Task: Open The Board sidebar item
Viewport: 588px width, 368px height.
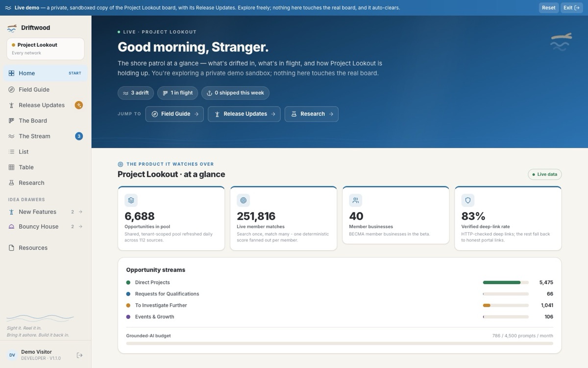Action: pyautogui.click(x=46, y=121)
